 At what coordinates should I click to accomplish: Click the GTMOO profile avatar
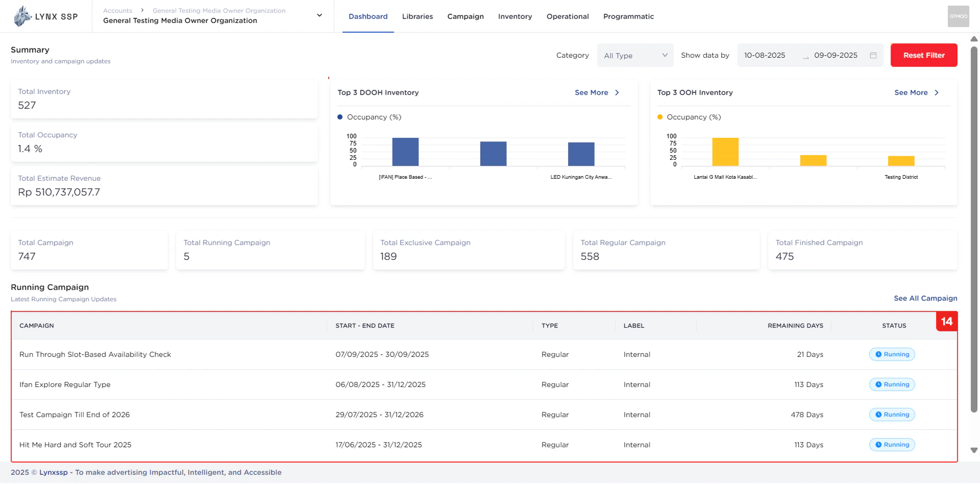[959, 16]
